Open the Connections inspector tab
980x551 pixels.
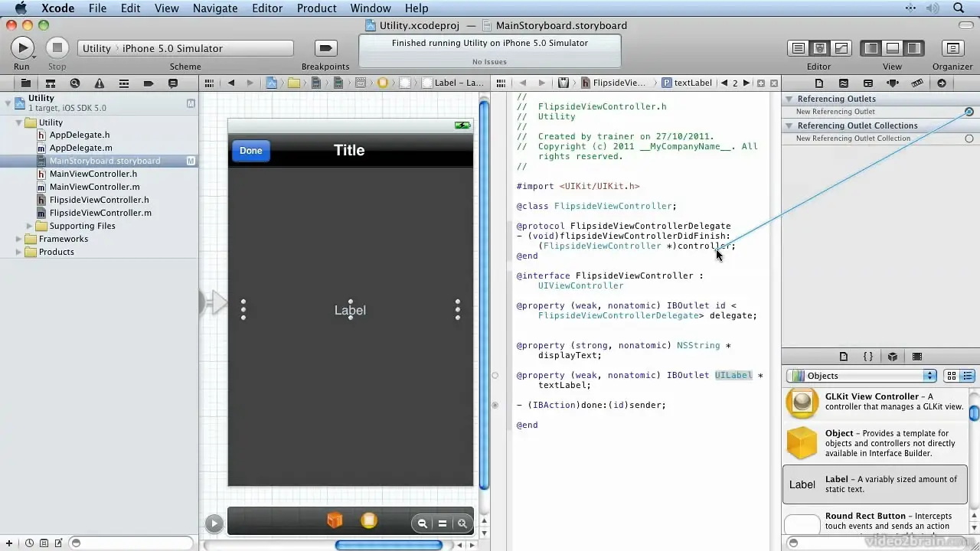(941, 83)
